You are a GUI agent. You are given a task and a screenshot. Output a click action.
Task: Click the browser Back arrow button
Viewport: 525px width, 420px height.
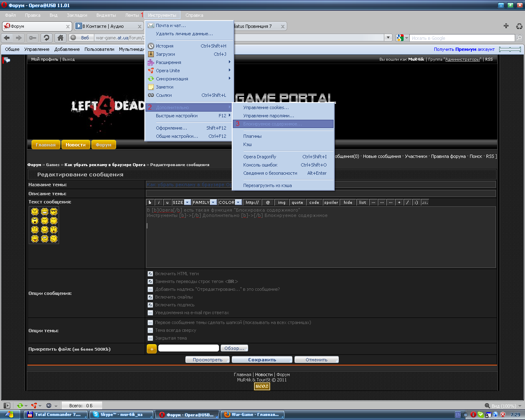click(x=7, y=38)
